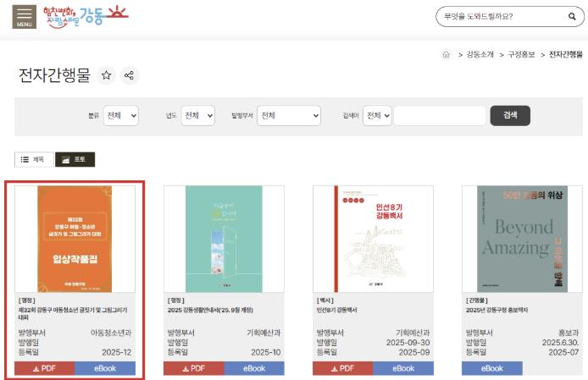
Task: Open eBook for 2025년 강동구정 홍보책자
Action: [492, 368]
